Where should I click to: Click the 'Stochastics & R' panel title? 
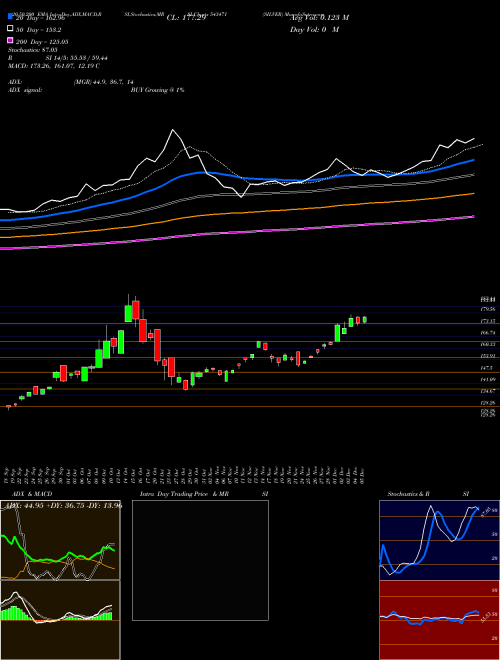(x=408, y=494)
